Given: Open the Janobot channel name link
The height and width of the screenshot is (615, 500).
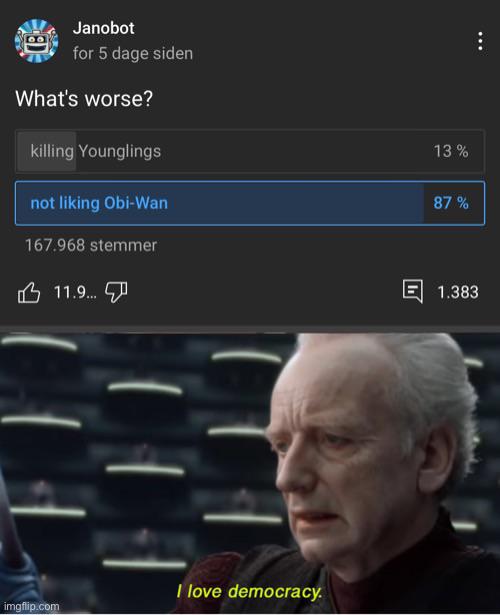Looking at the screenshot, I should tap(104, 28).
